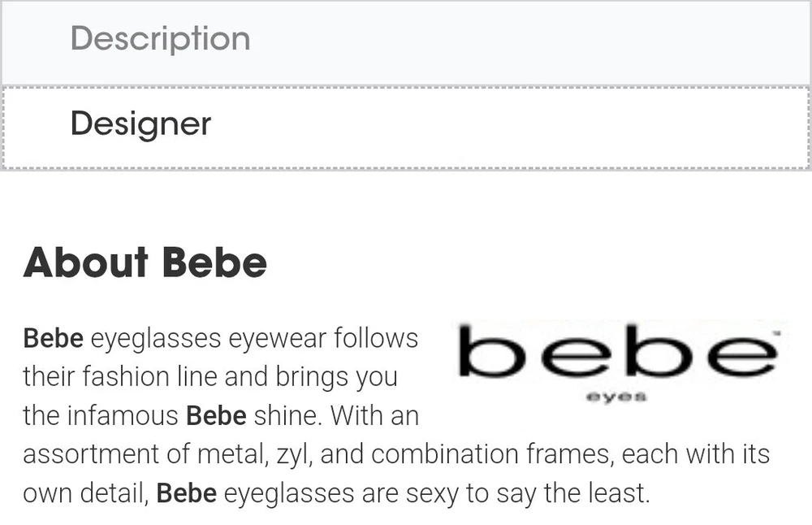Open the Description tab

(x=160, y=40)
